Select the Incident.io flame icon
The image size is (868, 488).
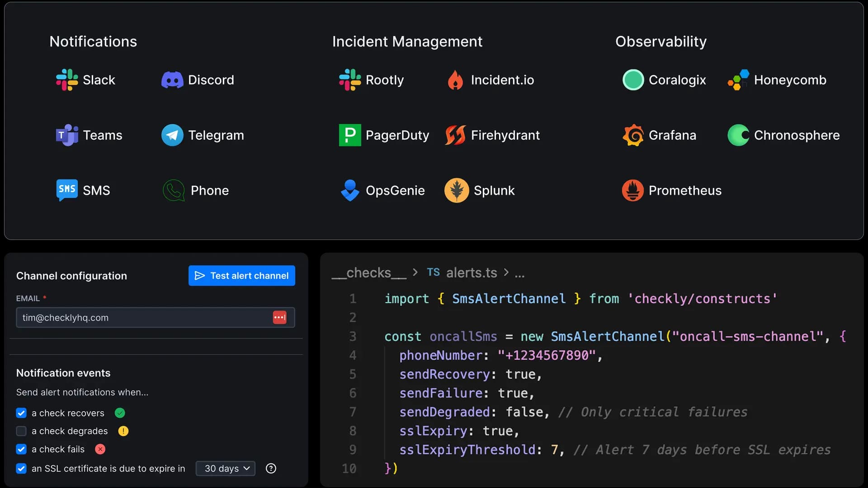[455, 80]
